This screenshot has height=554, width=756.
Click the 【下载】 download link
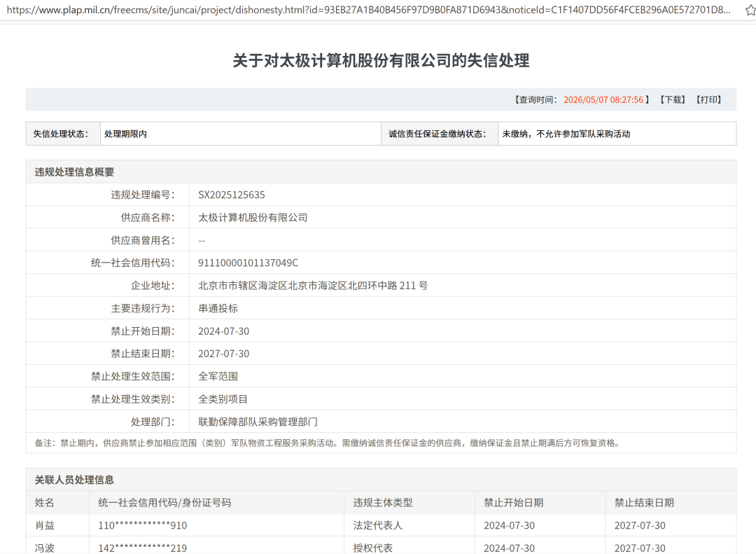pyautogui.click(x=673, y=100)
